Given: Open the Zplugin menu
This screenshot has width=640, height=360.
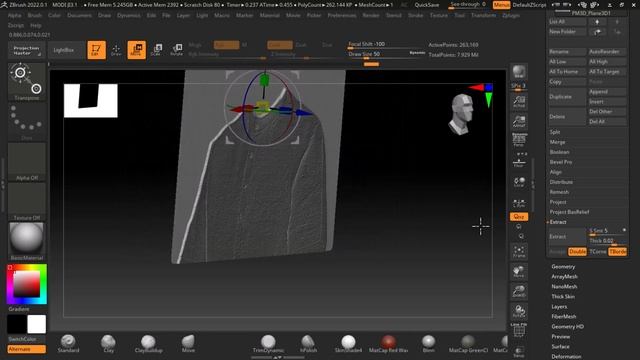Looking at the screenshot, I should pos(511,15).
